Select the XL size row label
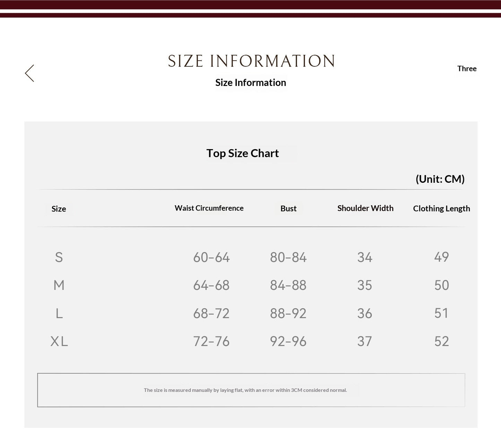501x448 pixels. (59, 342)
